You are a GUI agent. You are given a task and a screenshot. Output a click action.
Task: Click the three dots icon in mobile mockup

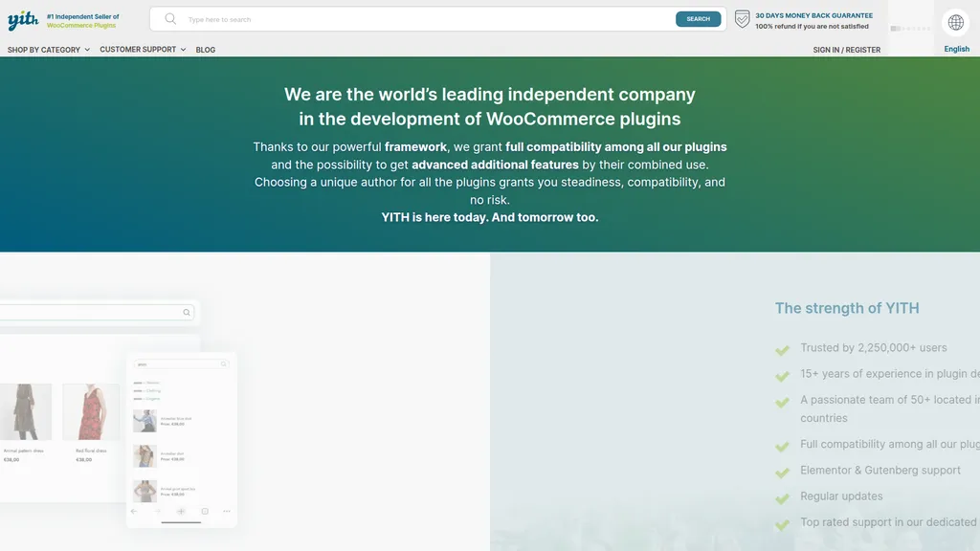[x=227, y=511]
